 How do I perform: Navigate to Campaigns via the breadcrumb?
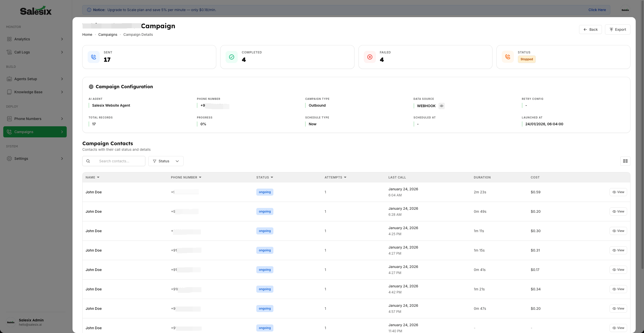(x=108, y=35)
